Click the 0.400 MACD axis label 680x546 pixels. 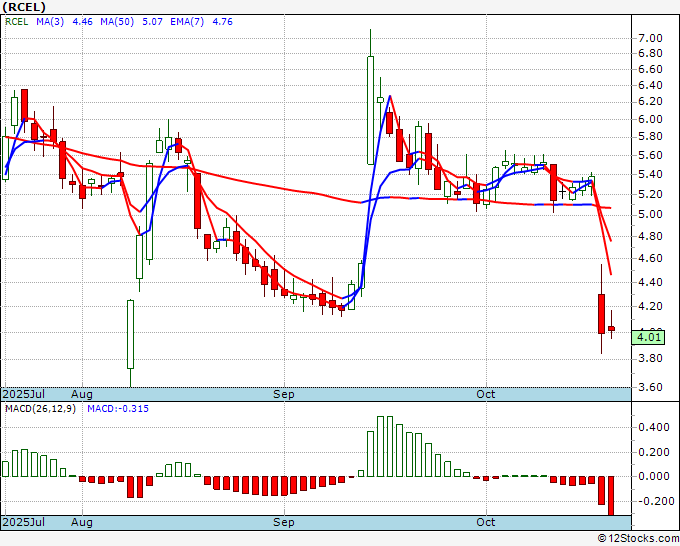[x=651, y=427]
